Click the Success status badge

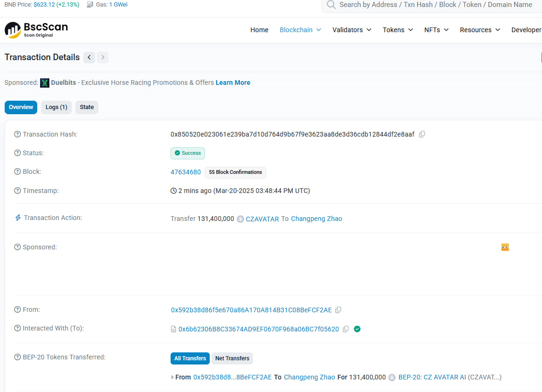(188, 153)
